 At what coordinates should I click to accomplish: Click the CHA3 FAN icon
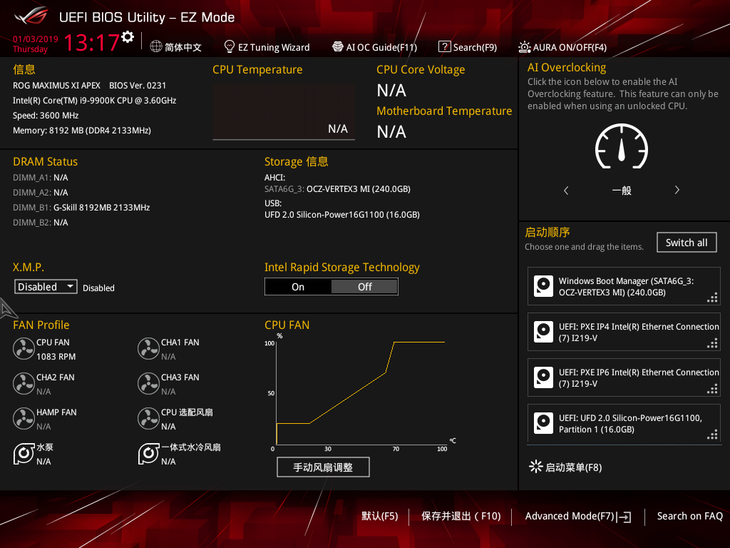pos(149,384)
